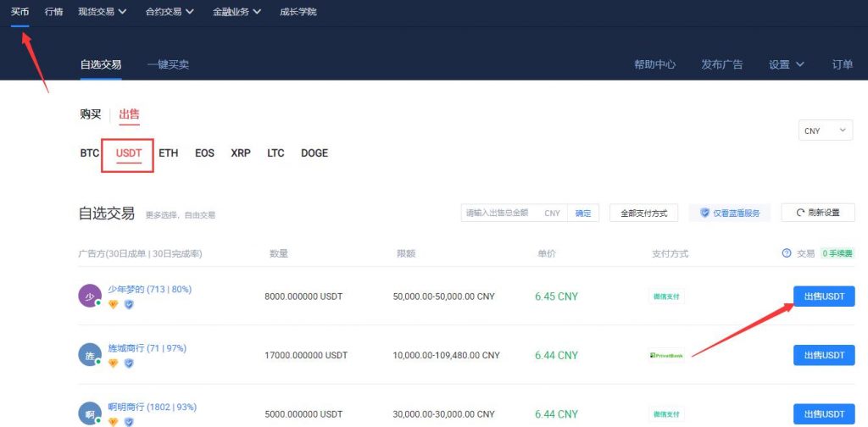Image resolution: width=868 pixels, height=427 pixels.
Task: Open the 行情 menu item
Action: click(x=53, y=12)
